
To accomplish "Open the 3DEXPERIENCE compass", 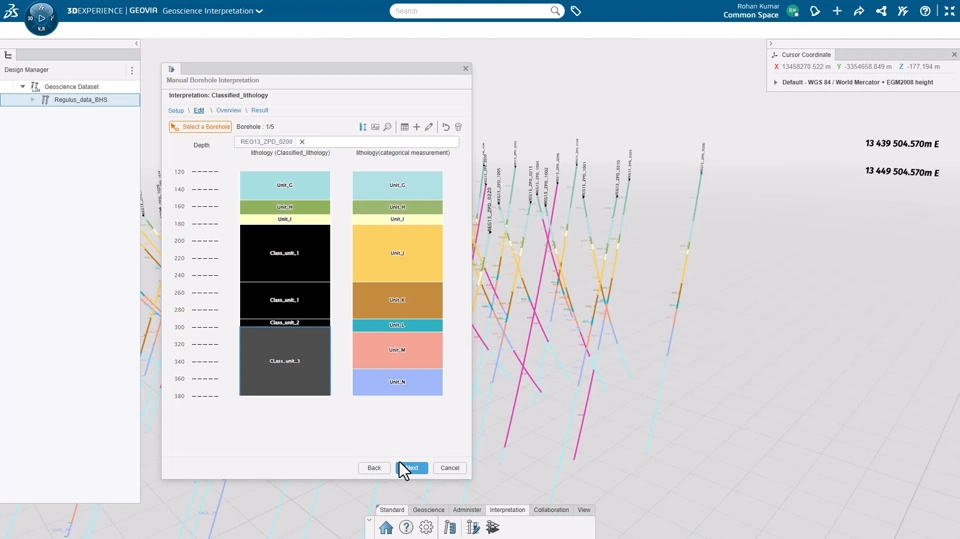I will click(41, 18).
